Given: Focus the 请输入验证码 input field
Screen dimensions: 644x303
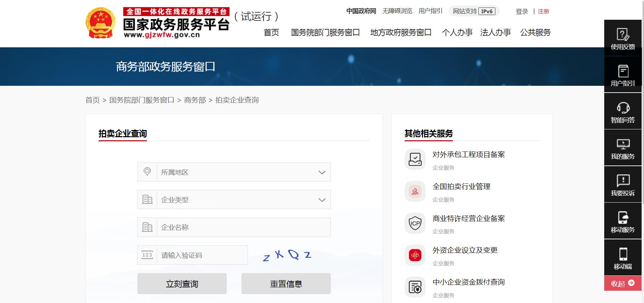Looking at the screenshot, I should [x=192, y=255].
